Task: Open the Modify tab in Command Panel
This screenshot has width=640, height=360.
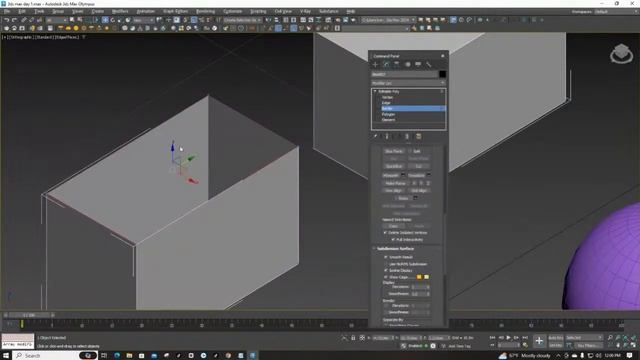Action: (x=386, y=64)
